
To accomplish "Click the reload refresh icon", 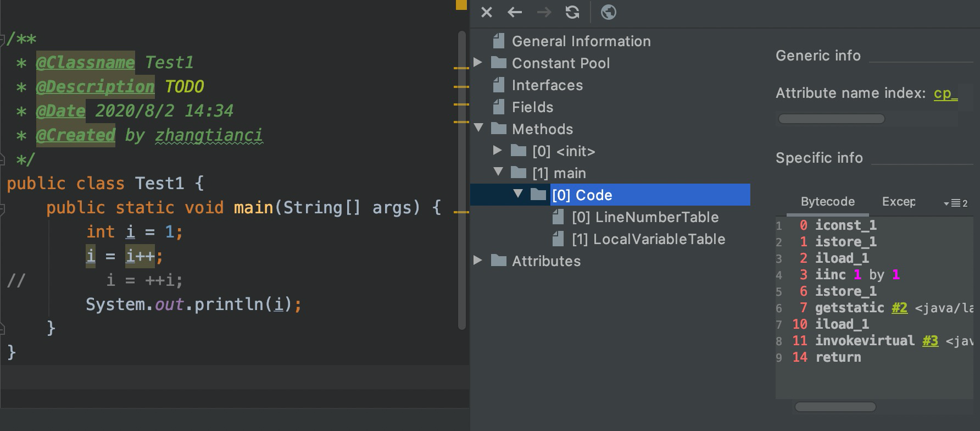I will [572, 12].
